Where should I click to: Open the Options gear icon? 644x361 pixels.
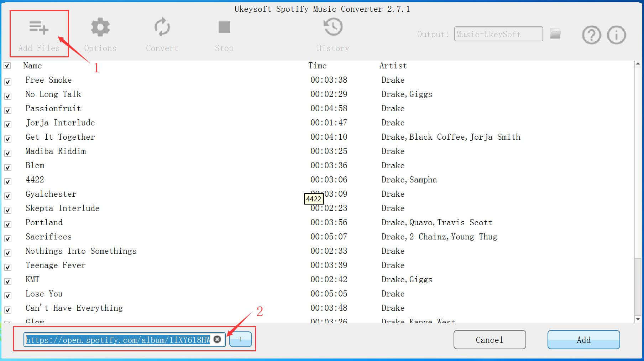pyautogui.click(x=100, y=27)
